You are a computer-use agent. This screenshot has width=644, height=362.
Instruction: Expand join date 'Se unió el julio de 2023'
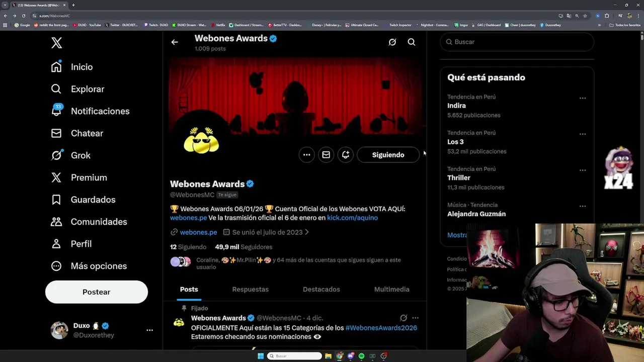tap(266, 232)
